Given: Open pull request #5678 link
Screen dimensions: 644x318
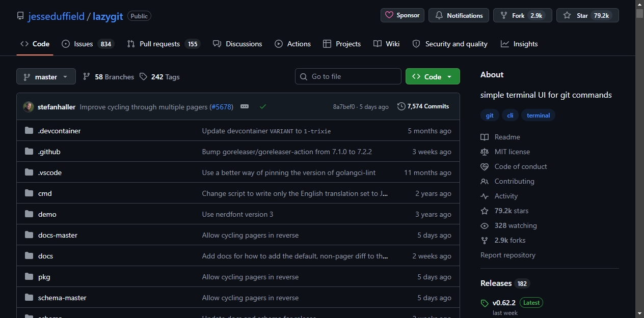Looking at the screenshot, I should (x=222, y=107).
